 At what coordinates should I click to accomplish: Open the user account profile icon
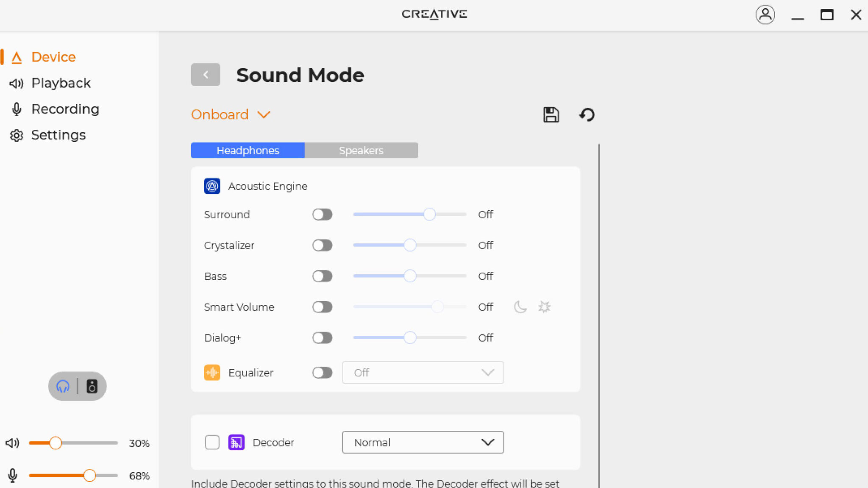click(765, 15)
